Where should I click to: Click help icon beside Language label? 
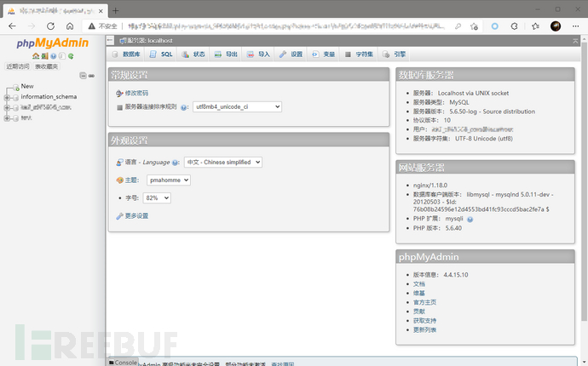click(176, 163)
